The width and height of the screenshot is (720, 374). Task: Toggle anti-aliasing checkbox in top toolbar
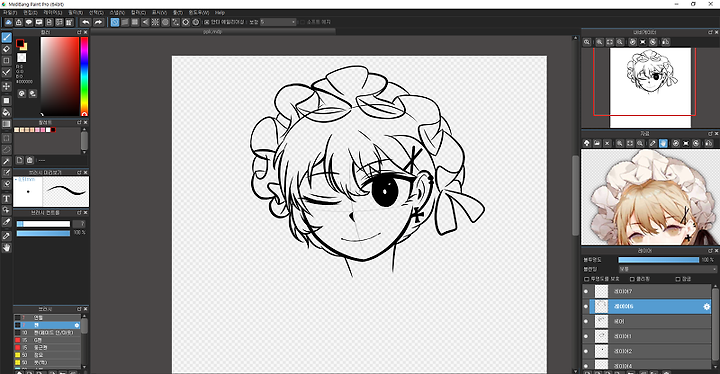pos(207,22)
